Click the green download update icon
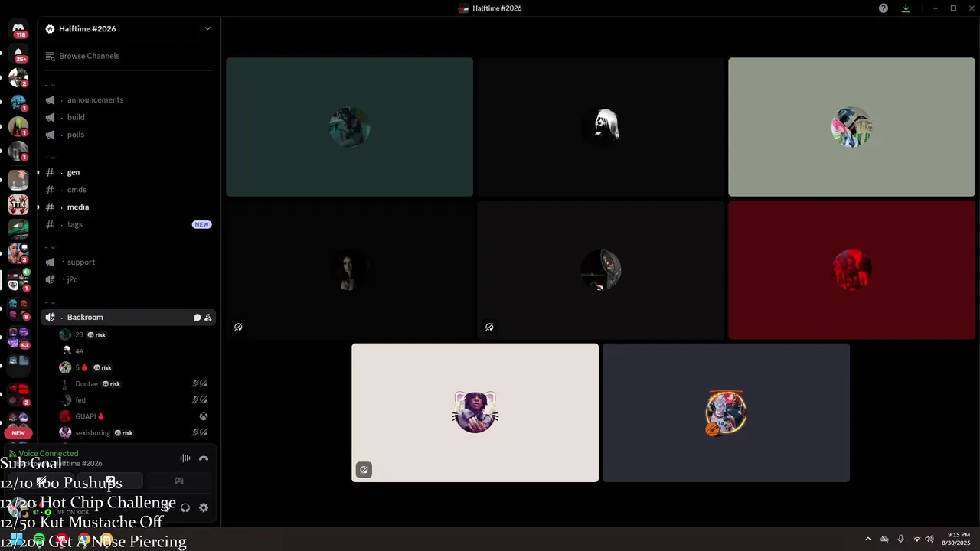The image size is (980, 551). (x=906, y=8)
